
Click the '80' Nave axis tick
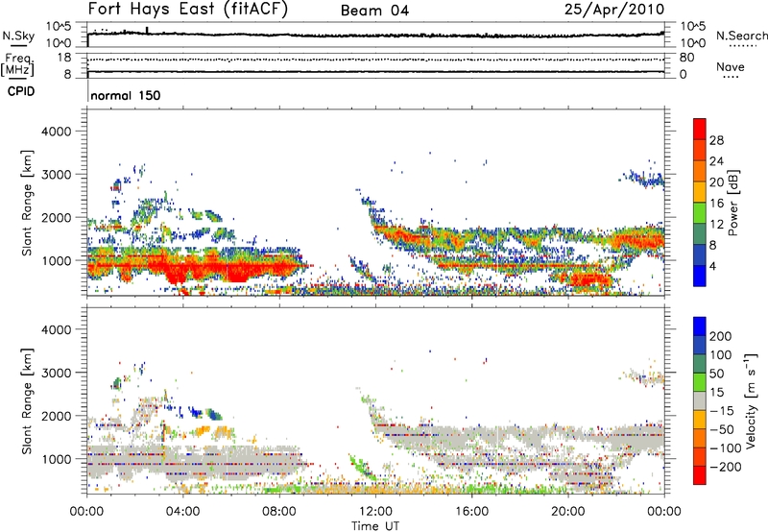point(686,58)
